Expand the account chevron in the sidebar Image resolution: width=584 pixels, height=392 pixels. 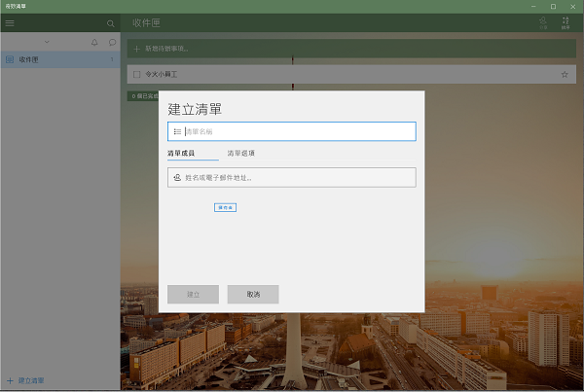[x=47, y=42]
